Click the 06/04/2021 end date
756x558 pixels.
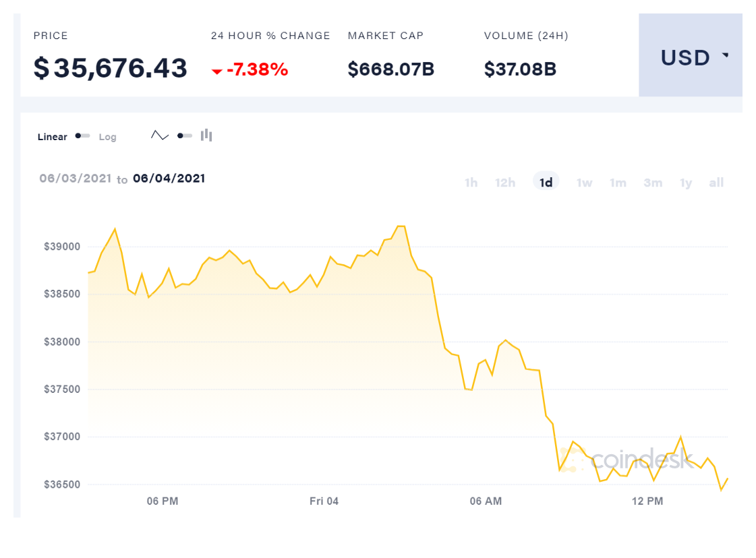tap(169, 178)
